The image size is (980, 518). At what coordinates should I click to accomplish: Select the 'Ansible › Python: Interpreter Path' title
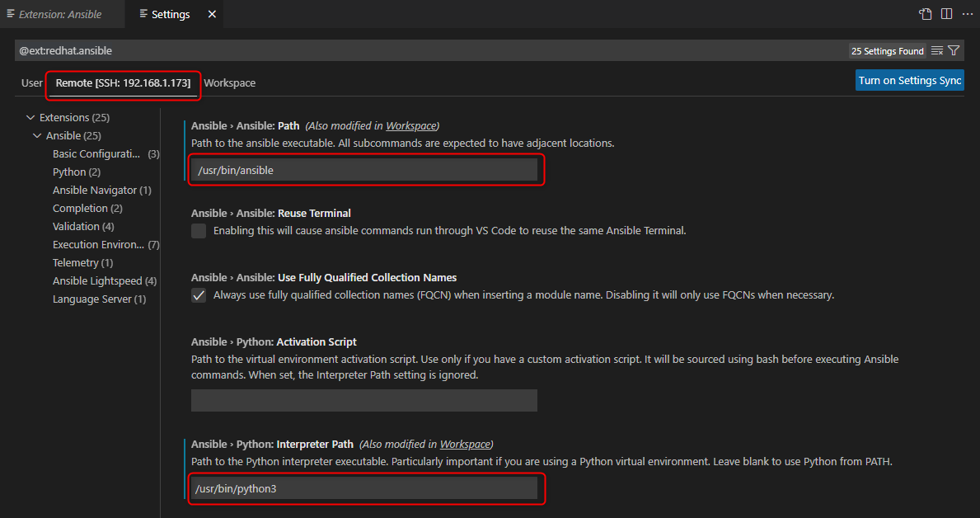273,445
